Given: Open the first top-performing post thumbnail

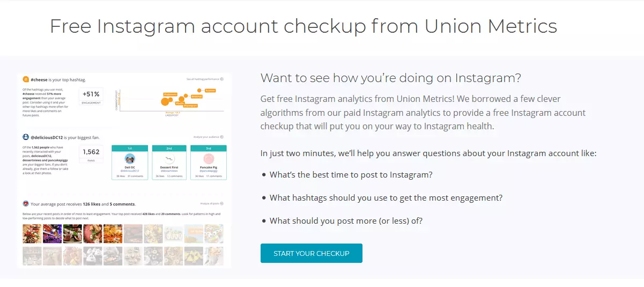Looking at the screenshot, I should [x=32, y=233].
